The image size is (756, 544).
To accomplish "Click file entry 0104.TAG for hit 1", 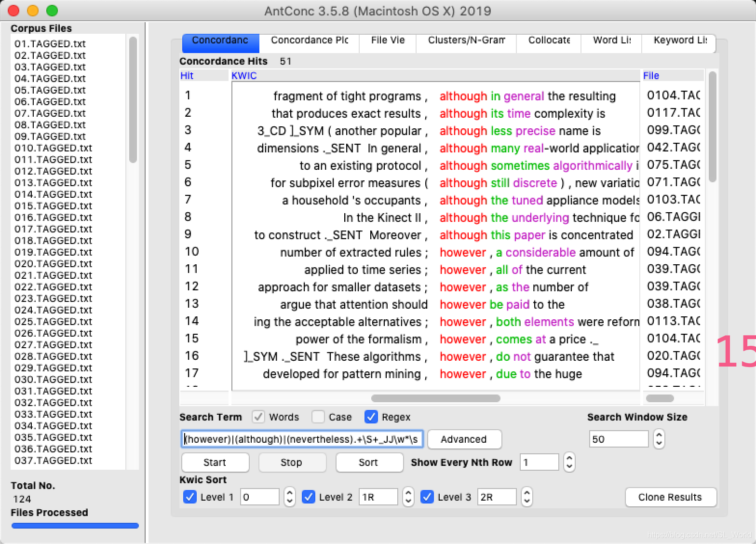I will [674, 95].
